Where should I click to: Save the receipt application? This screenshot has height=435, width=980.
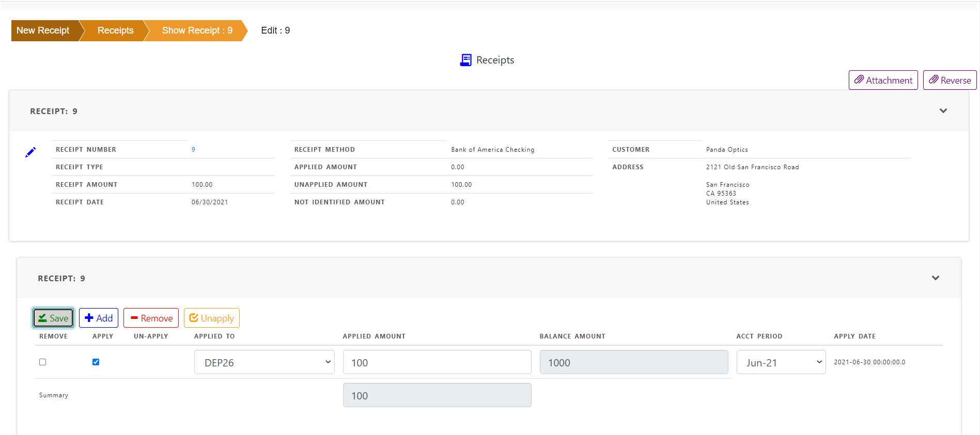(x=53, y=318)
